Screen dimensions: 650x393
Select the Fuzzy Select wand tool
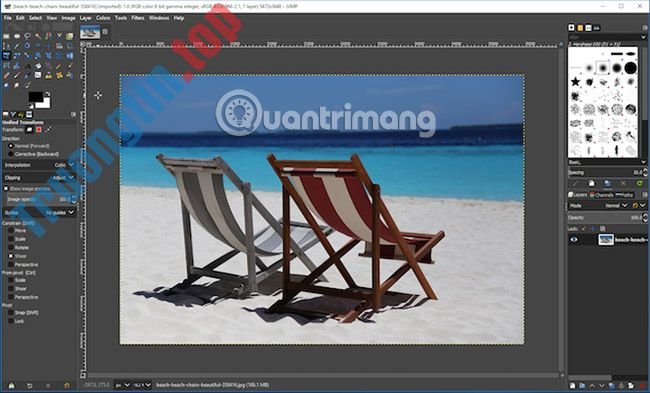click(38, 36)
